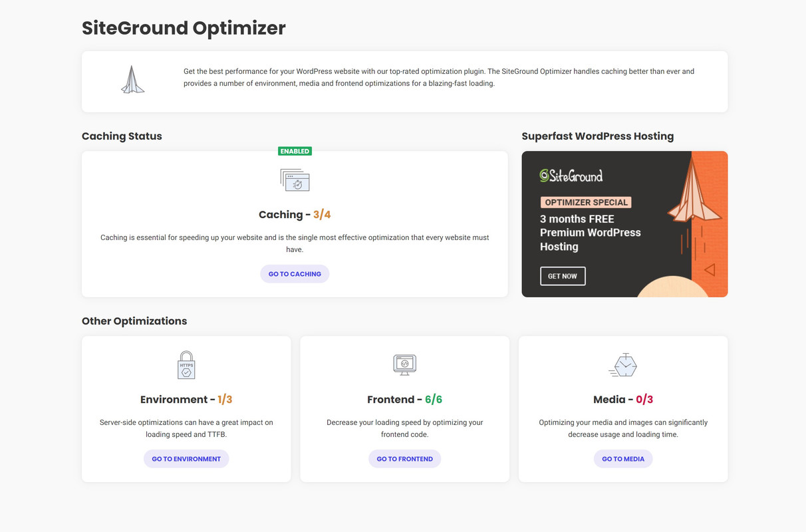Image resolution: width=806 pixels, height=532 pixels.
Task: Click the Caching browser windows icon
Action: pos(295,180)
